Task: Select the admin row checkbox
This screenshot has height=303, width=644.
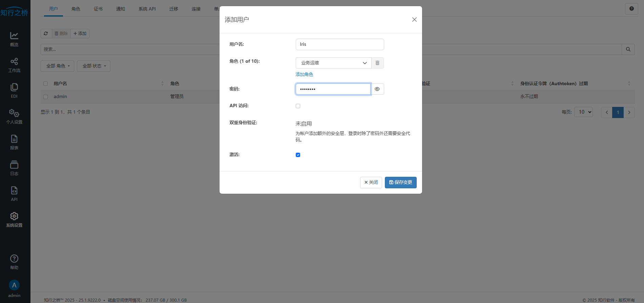Action: tap(46, 97)
